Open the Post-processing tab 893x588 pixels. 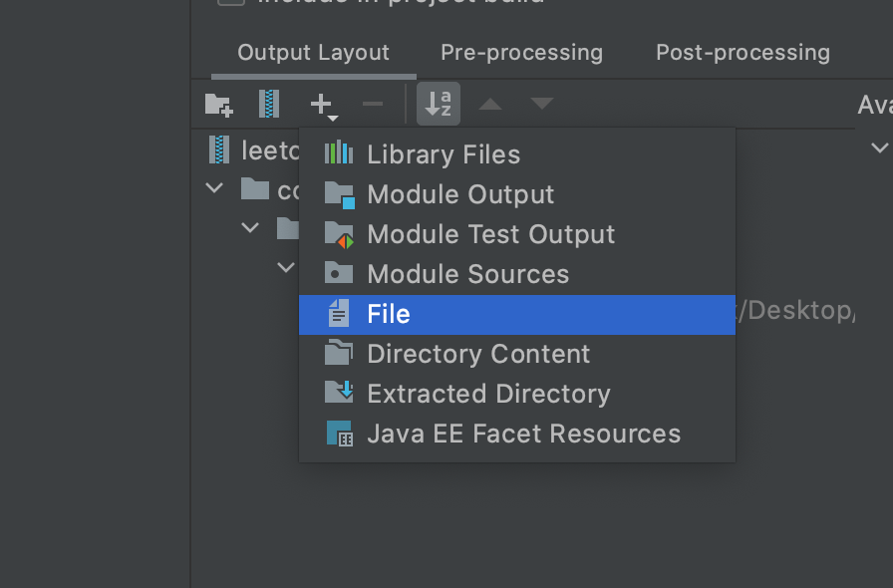(743, 53)
